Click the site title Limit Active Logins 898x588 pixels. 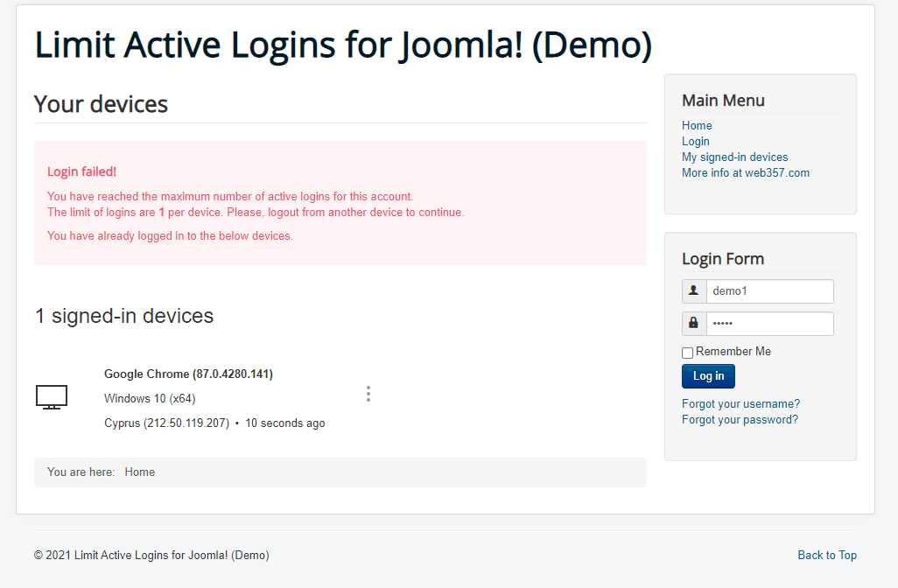click(343, 45)
